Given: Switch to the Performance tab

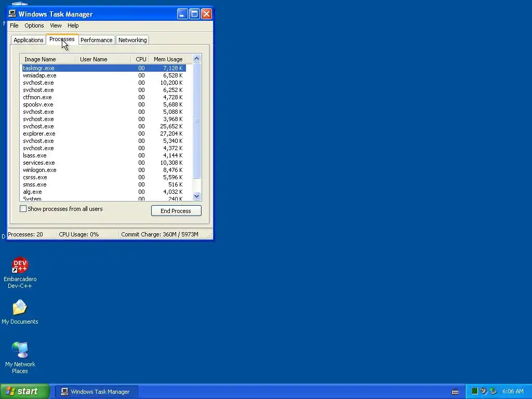Looking at the screenshot, I should [96, 39].
